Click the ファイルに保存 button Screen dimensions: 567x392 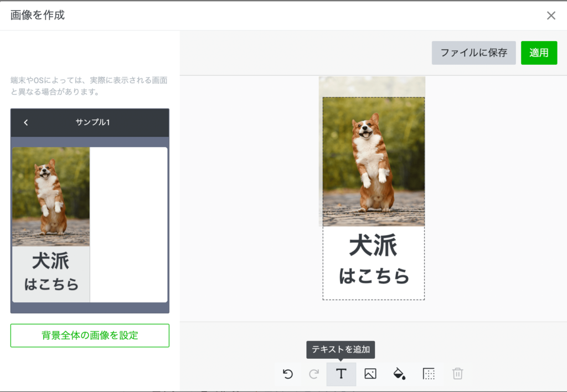click(473, 53)
